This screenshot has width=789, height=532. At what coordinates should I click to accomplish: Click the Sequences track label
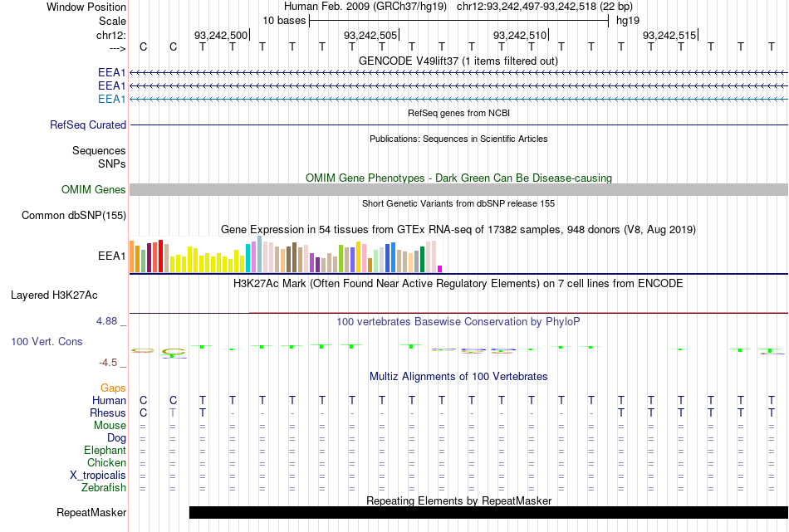99,150
